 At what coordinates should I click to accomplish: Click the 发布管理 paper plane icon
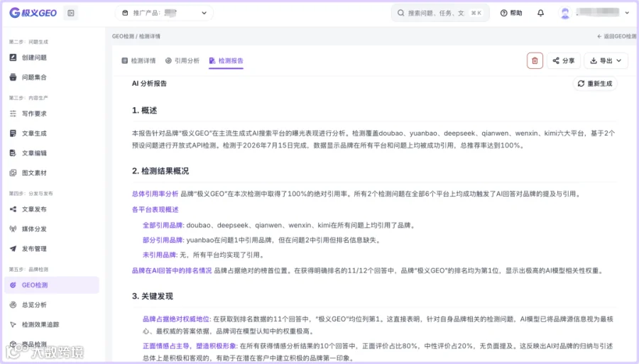13,249
